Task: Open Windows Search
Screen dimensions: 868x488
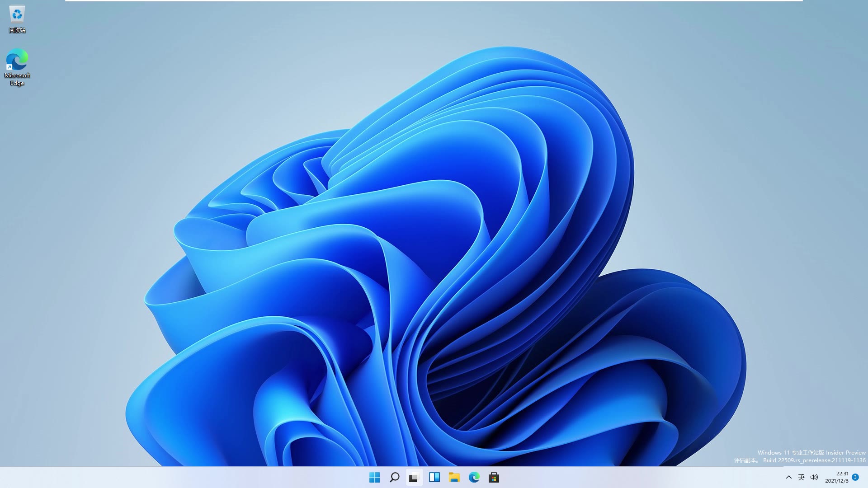Action: click(x=393, y=477)
